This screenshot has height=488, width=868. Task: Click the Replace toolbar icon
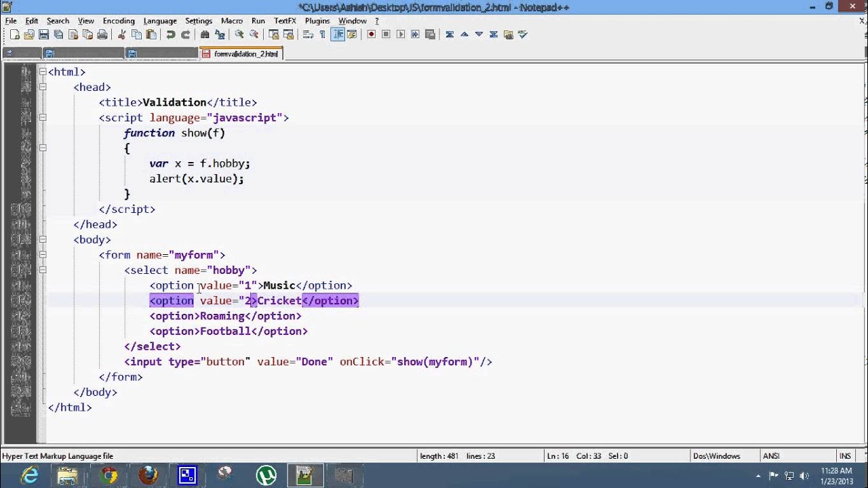220,35
